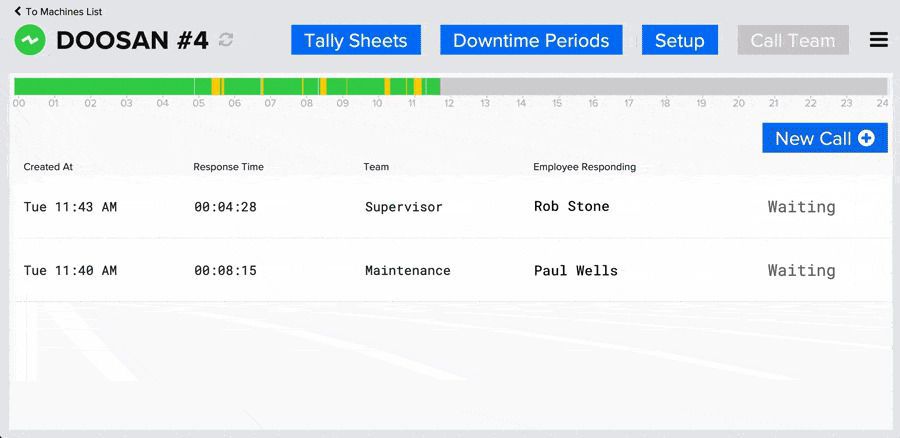Click the back arrow to Machines List
This screenshot has height=438, width=900.
point(17,11)
